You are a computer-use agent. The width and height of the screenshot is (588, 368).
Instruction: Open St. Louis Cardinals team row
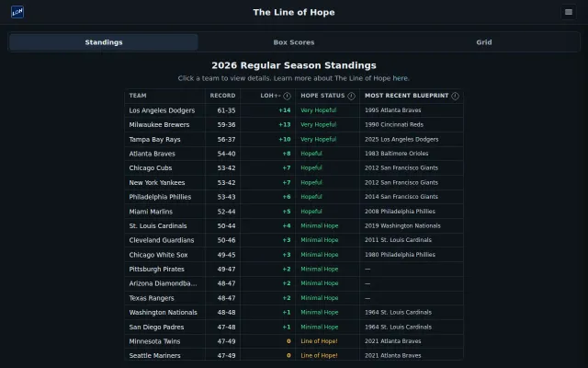(294, 225)
